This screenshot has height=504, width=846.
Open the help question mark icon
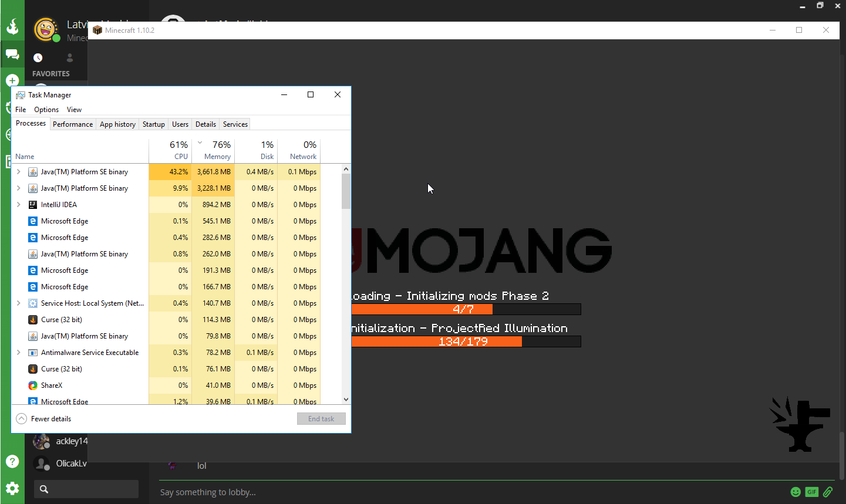click(12, 461)
